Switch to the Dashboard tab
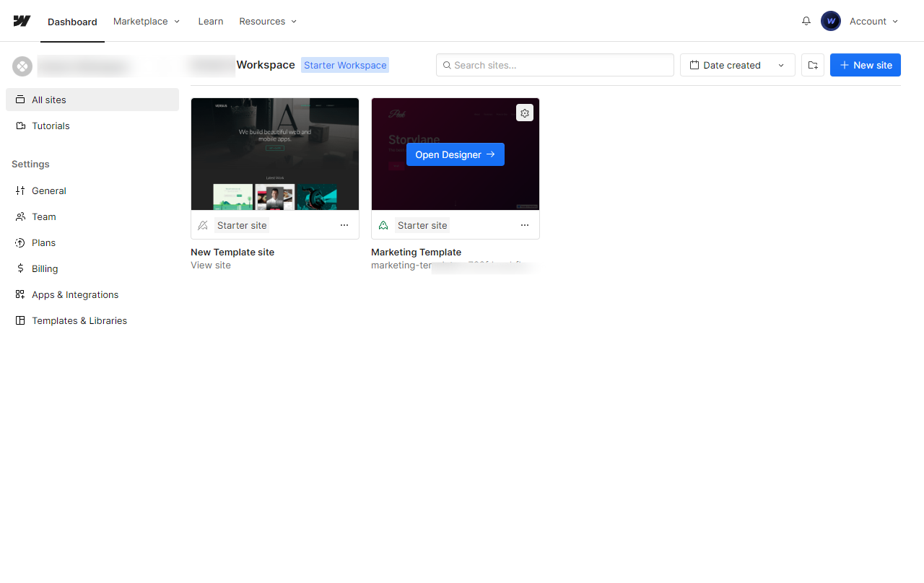This screenshot has height=583, width=924. (x=72, y=21)
